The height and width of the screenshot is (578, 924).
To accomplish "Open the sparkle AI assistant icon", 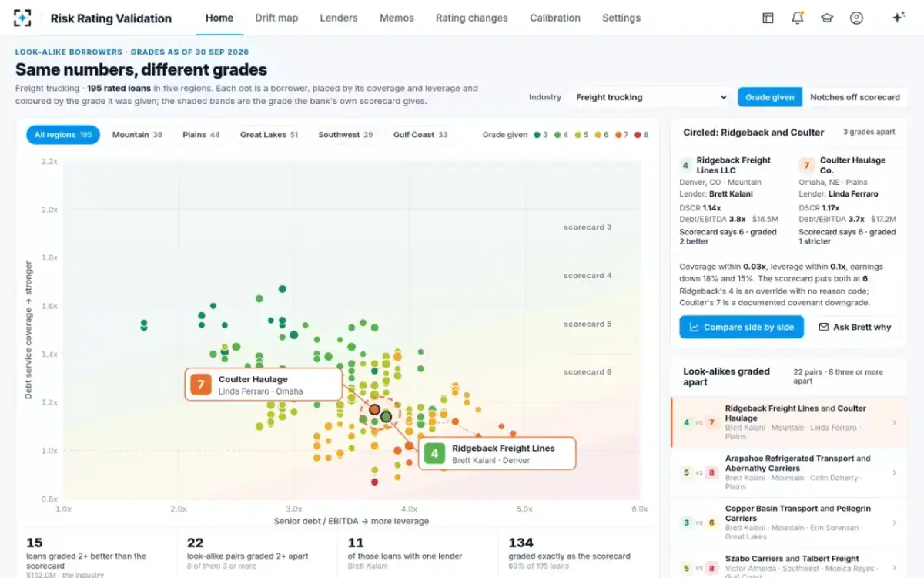I will coord(897,18).
